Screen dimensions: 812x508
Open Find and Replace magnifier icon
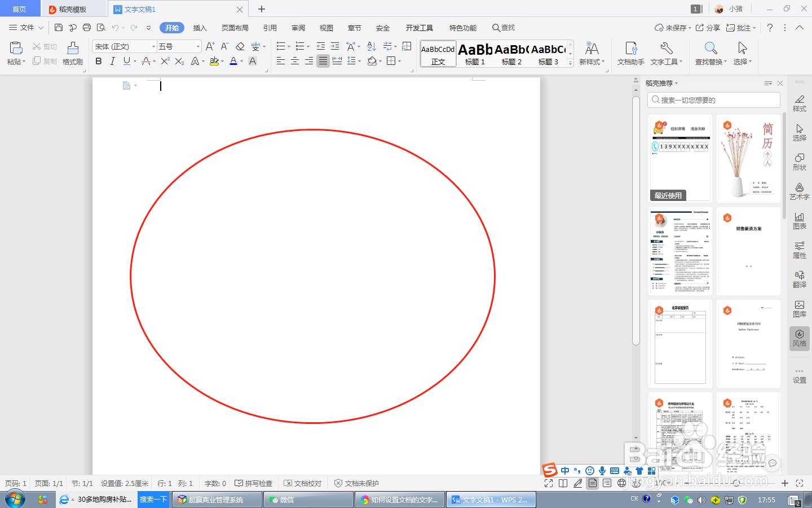click(x=710, y=48)
